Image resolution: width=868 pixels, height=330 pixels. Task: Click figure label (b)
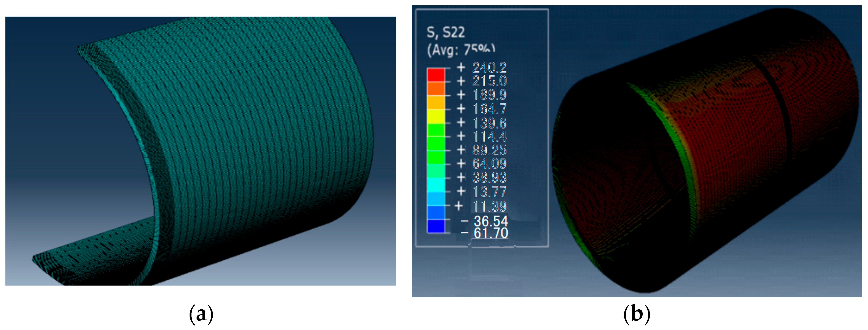tap(637, 314)
